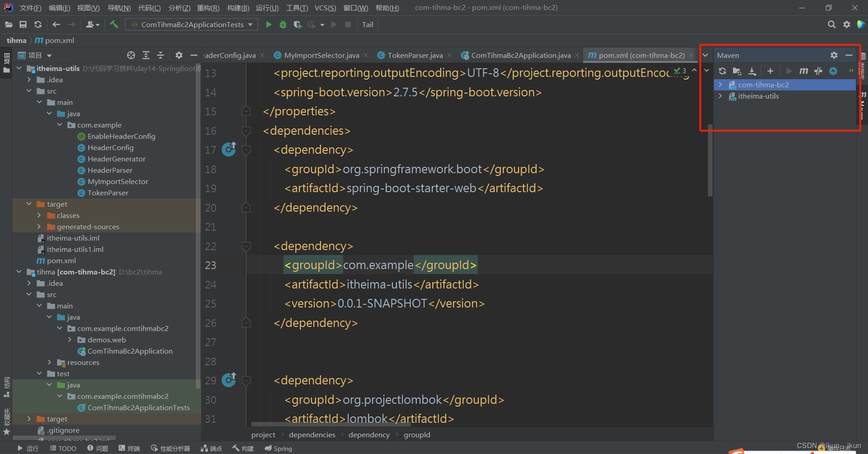
Task: Open the ComTihmaBc2ApplicationTests run configuration dropdown
Action: (192, 24)
